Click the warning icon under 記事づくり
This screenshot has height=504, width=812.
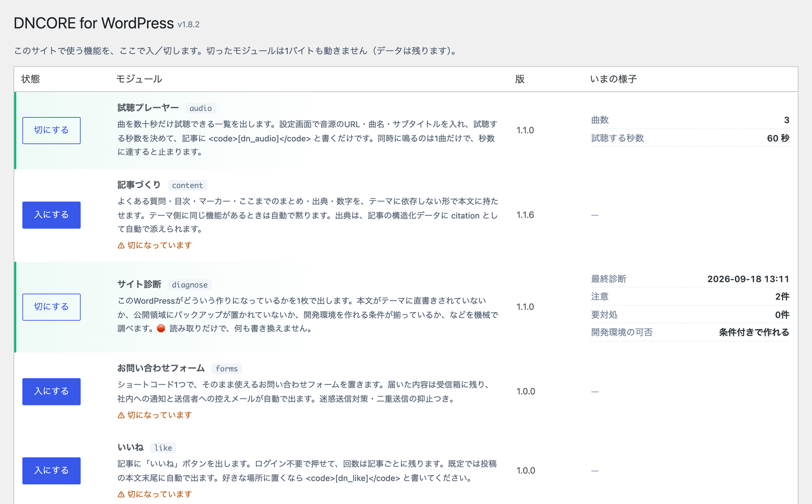(x=121, y=245)
